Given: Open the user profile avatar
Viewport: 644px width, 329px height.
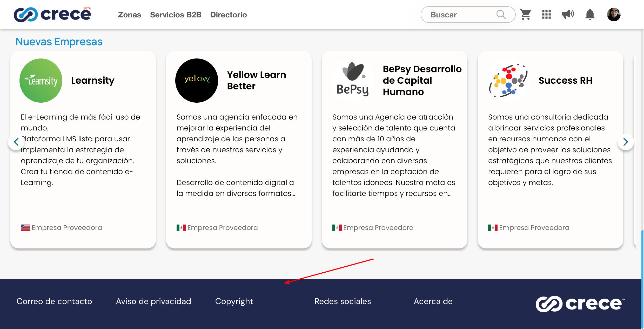Looking at the screenshot, I should pyautogui.click(x=614, y=15).
